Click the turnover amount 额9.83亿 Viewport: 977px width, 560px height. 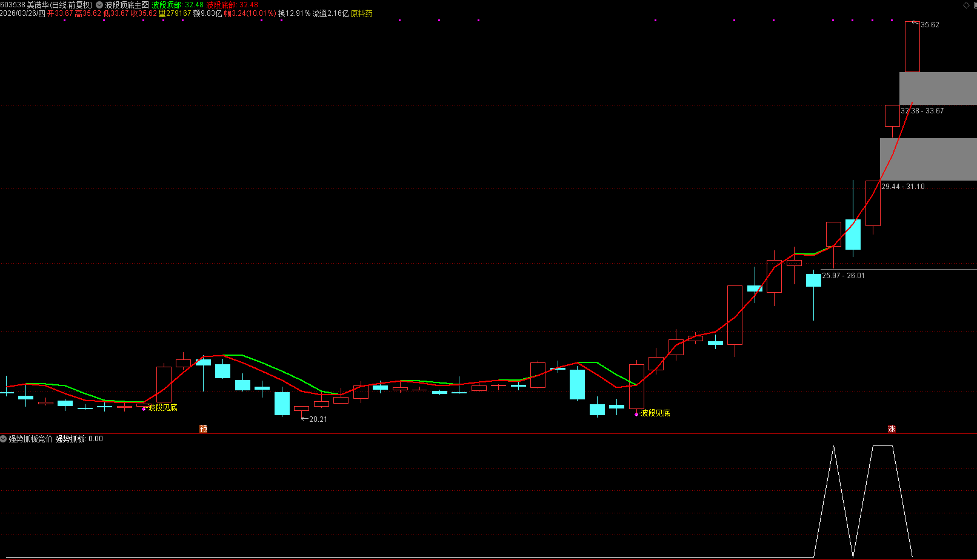(208, 13)
